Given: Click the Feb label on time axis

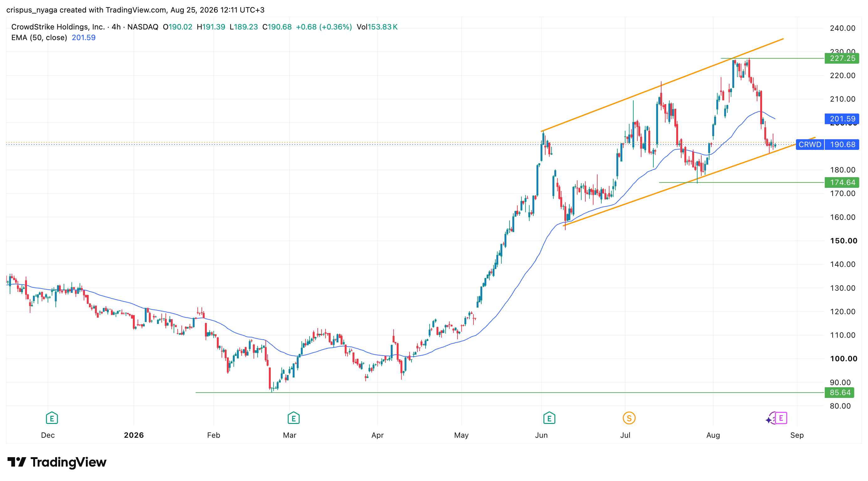Looking at the screenshot, I should [x=214, y=435].
